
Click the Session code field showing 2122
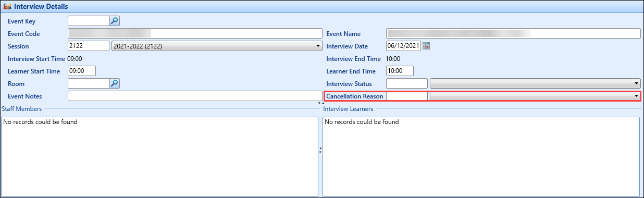coord(89,46)
